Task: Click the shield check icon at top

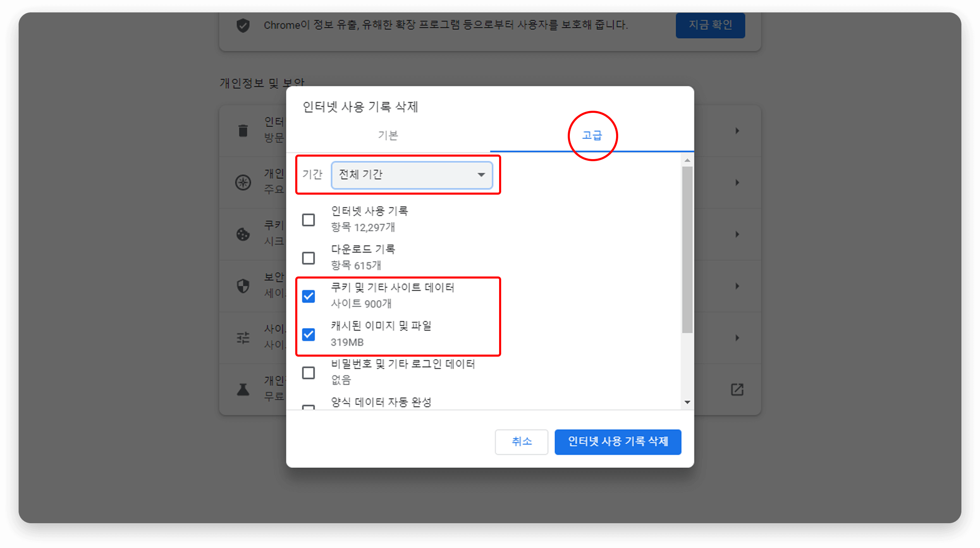Action: pyautogui.click(x=243, y=26)
